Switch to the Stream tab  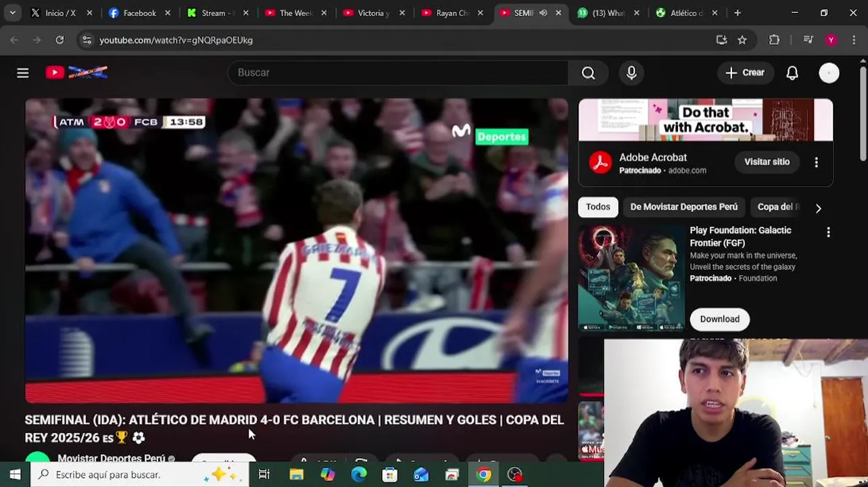[x=218, y=13]
